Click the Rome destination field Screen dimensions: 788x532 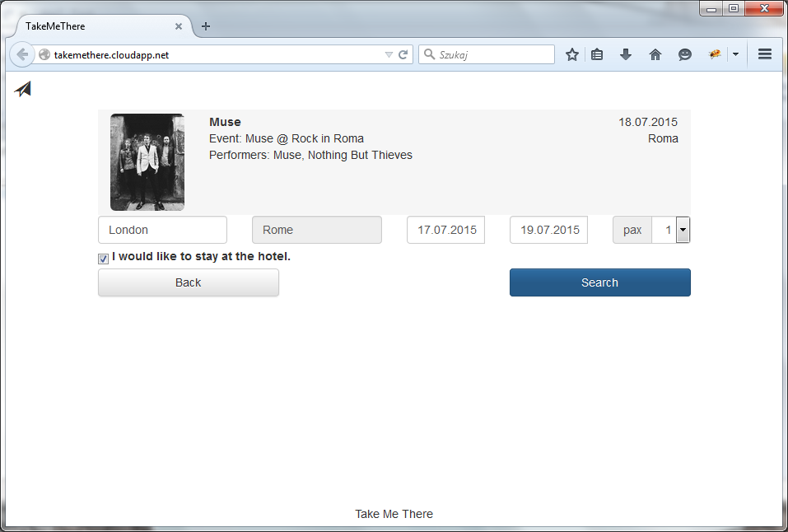tap(317, 230)
